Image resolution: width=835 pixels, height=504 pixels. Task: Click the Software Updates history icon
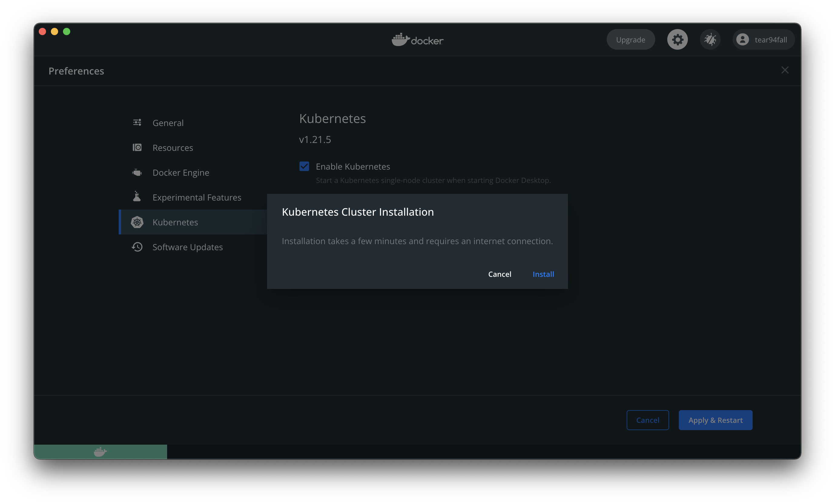(x=137, y=247)
